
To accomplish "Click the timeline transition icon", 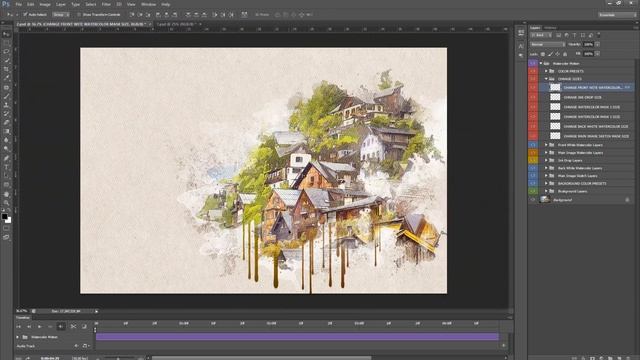I will click(x=84, y=327).
